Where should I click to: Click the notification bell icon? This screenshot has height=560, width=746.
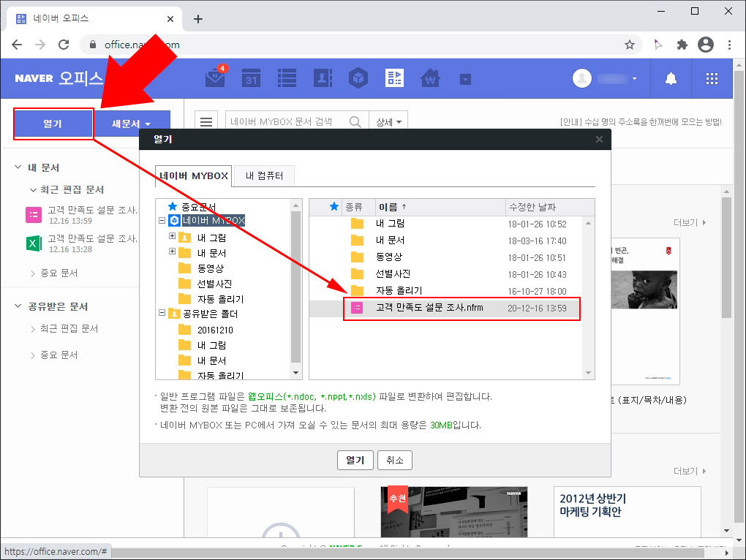click(x=671, y=78)
